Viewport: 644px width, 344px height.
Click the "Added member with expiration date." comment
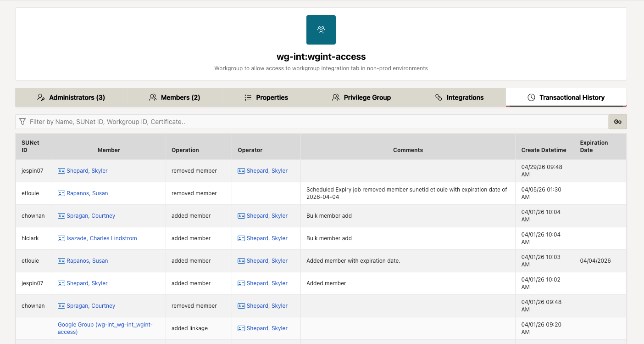[353, 261]
